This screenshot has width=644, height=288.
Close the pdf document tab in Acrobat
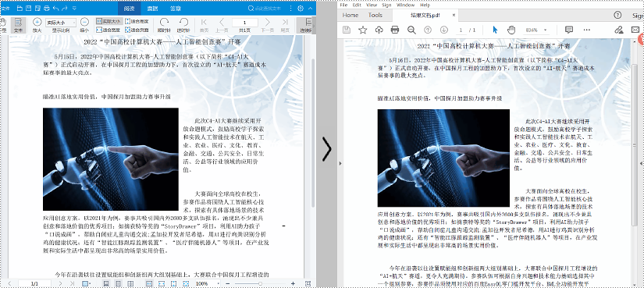pos(454,15)
